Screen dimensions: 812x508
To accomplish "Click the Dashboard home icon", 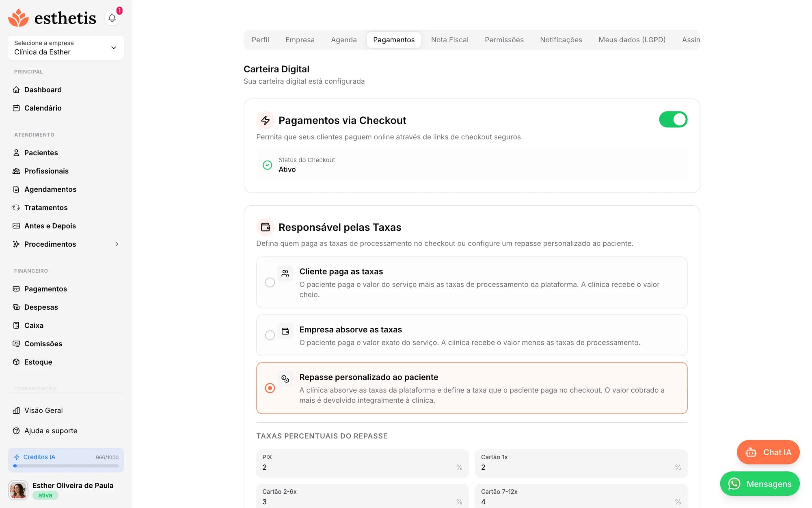I will tap(16, 90).
